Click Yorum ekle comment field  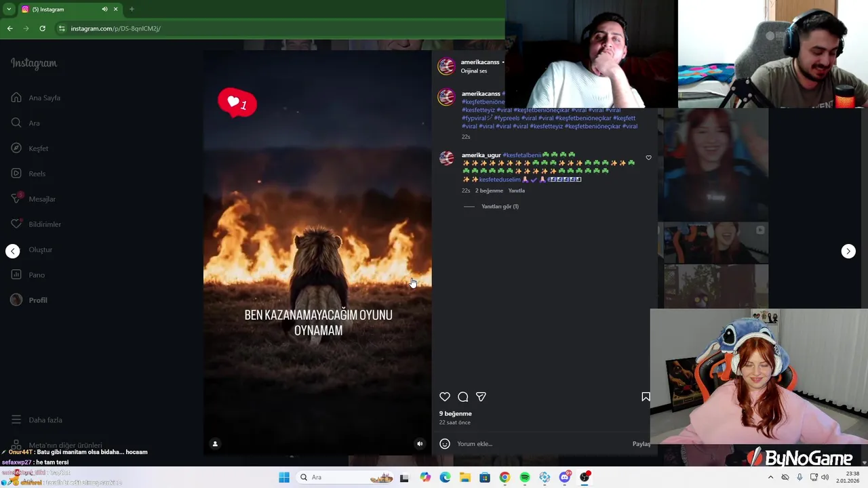[x=542, y=444]
